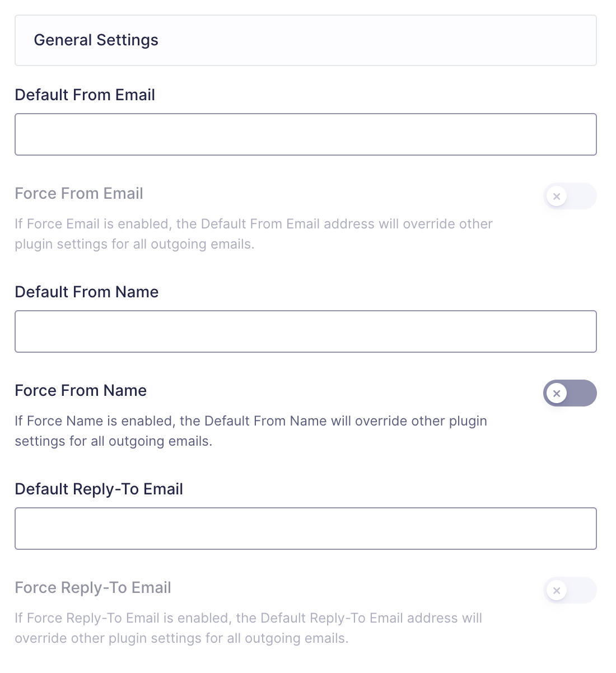This screenshot has height=673, width=616.
Task: Click the Force Email help description text
Action: click(253, 234)
